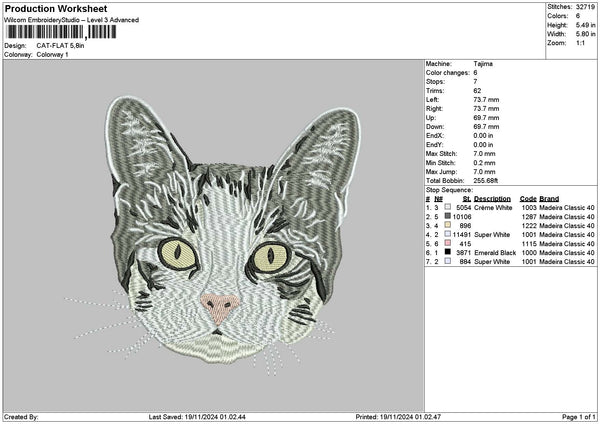Click the Total Bobbin value "255.68ft"
Image resolution: width=600 pixels, height=424 pixels.
[x=485, y=181]
